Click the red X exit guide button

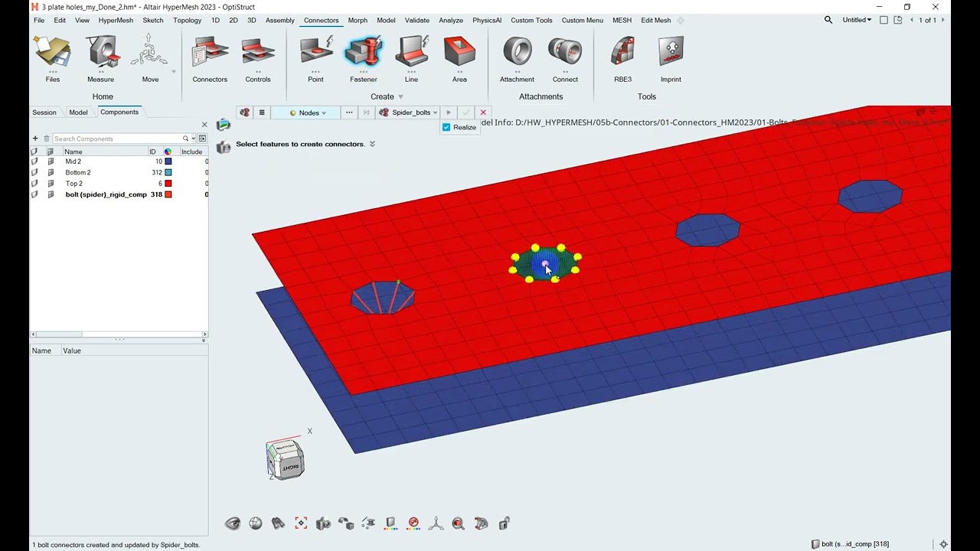pyautogui.click(x=483, y=112)
